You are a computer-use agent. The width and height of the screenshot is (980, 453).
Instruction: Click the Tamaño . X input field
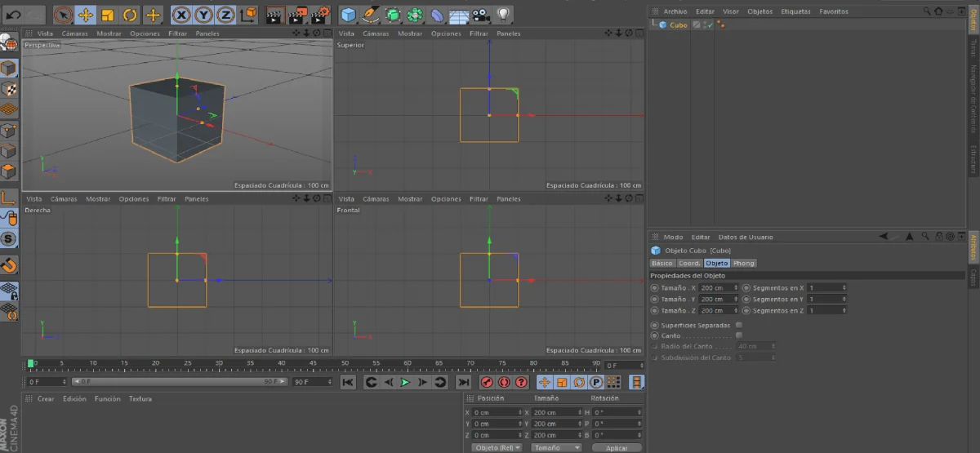(x=716, y=288)
